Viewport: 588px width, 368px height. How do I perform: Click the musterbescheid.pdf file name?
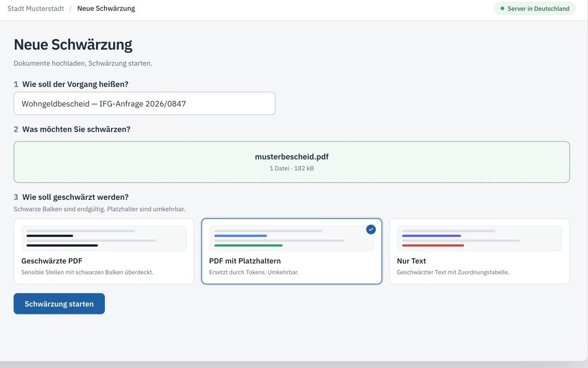[292, 157]
